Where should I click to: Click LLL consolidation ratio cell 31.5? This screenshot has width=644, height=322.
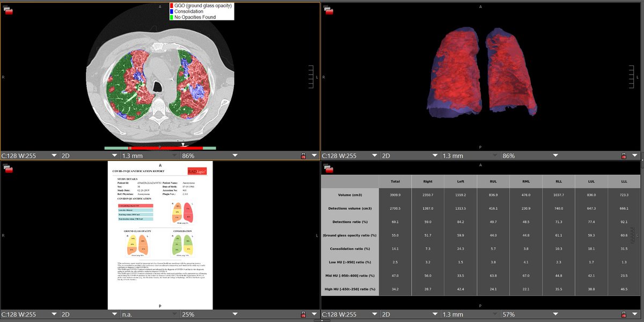pyautogui.click(x=625, y=248)
